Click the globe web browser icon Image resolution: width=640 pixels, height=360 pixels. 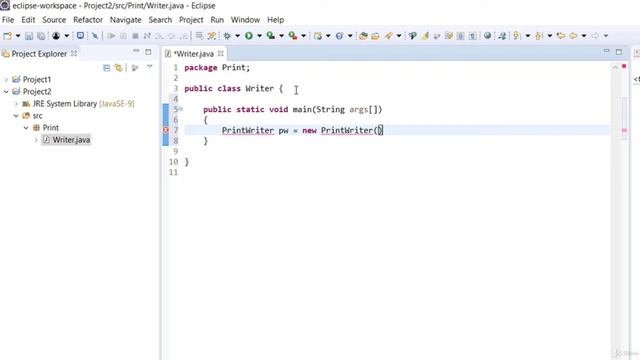coord(487,36)
